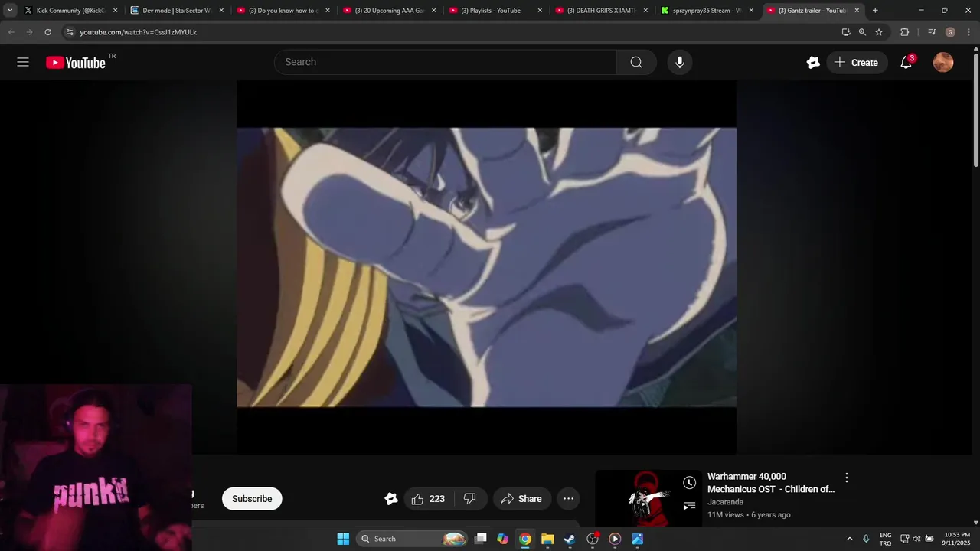Click the video player to pause
980x551 pixels.
pos(486,267)
